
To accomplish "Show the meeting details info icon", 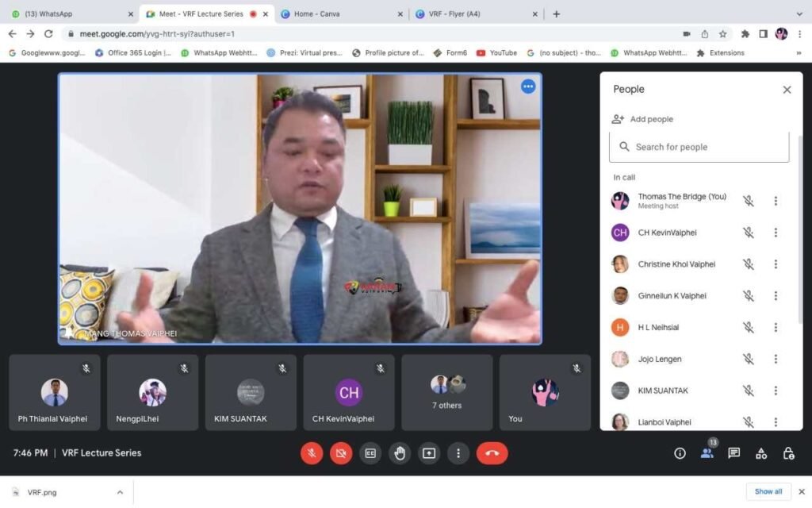I will (680, 453).
